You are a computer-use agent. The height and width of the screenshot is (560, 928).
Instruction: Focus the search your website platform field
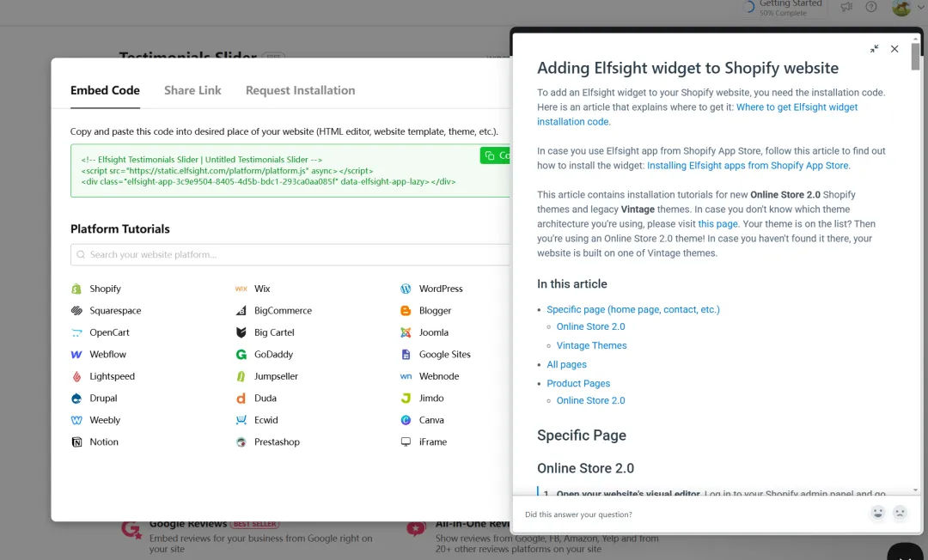pyautogui.click(x=292, y=254)
